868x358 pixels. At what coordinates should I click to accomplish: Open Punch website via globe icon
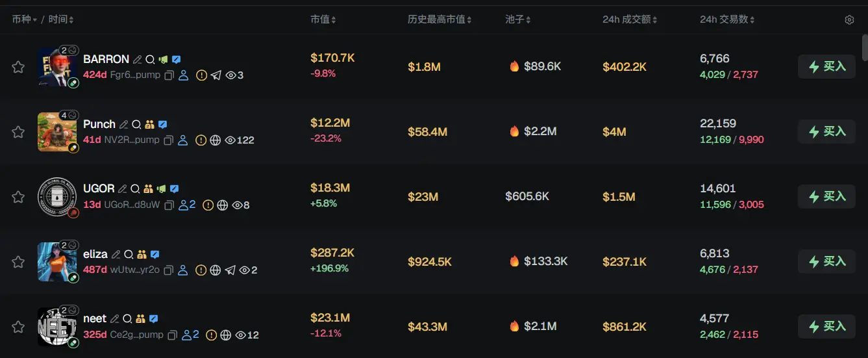(x=216, y=140)
